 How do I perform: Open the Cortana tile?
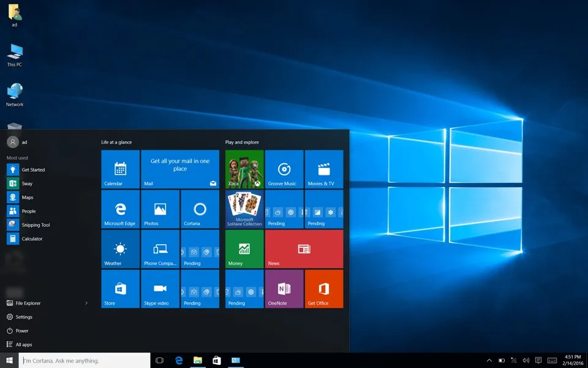point(200,209)
